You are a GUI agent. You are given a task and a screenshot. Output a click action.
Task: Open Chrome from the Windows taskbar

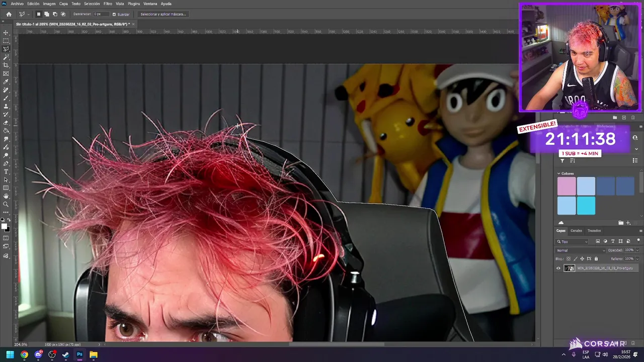click(x=24, y=354)
